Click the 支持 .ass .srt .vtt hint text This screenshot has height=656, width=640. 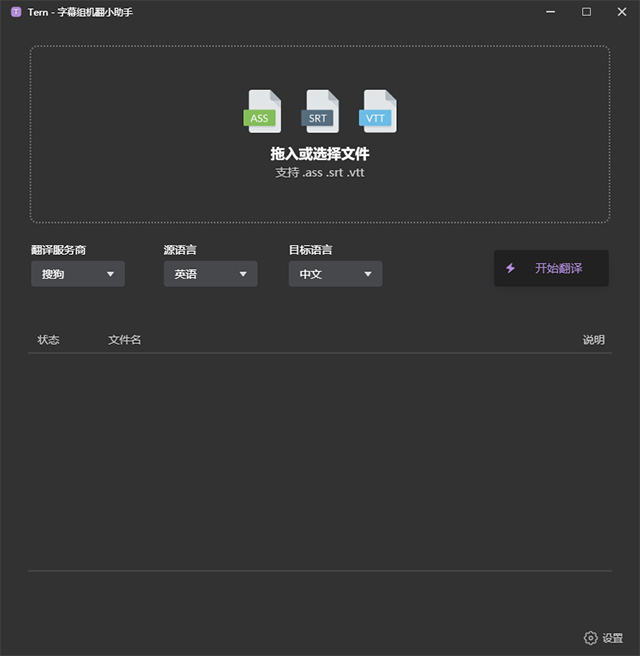pyautogui.click(x=320, y=172)
